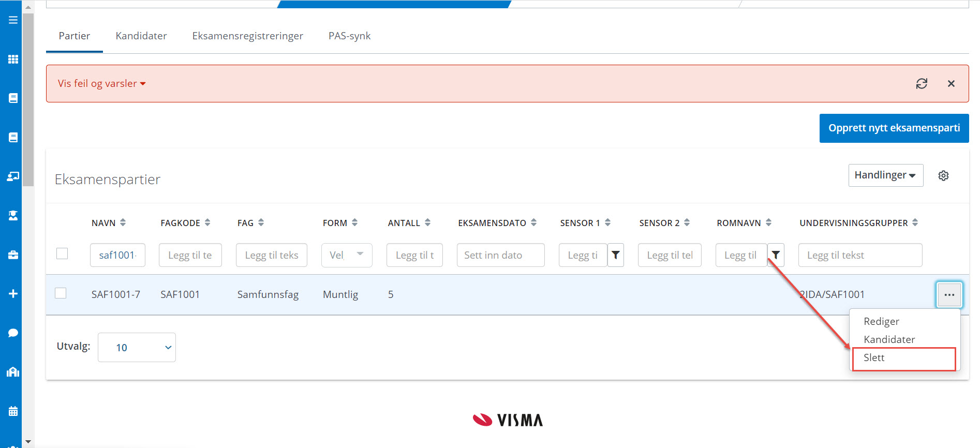Click the Antall filter field

pos(414,255)
